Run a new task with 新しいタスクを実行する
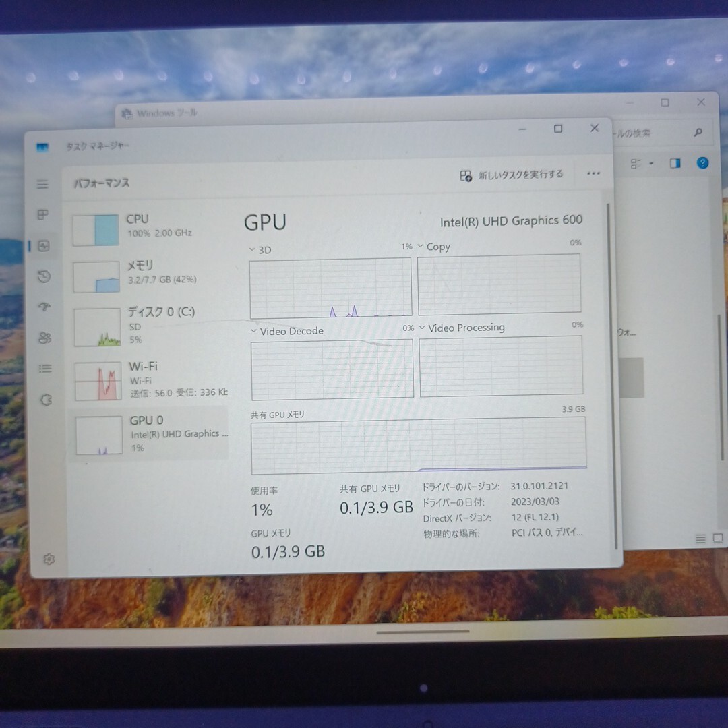The image size is (728, 728). coord(511,175)
